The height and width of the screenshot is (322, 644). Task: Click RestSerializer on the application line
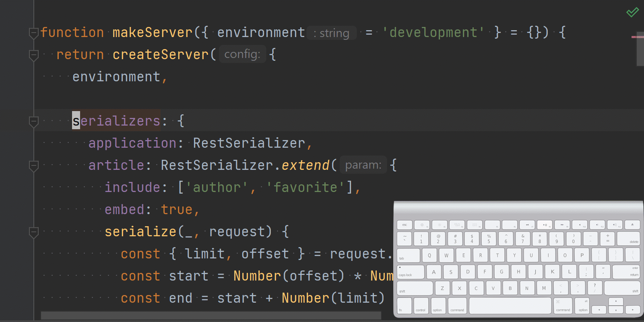(x=249, y=143)
